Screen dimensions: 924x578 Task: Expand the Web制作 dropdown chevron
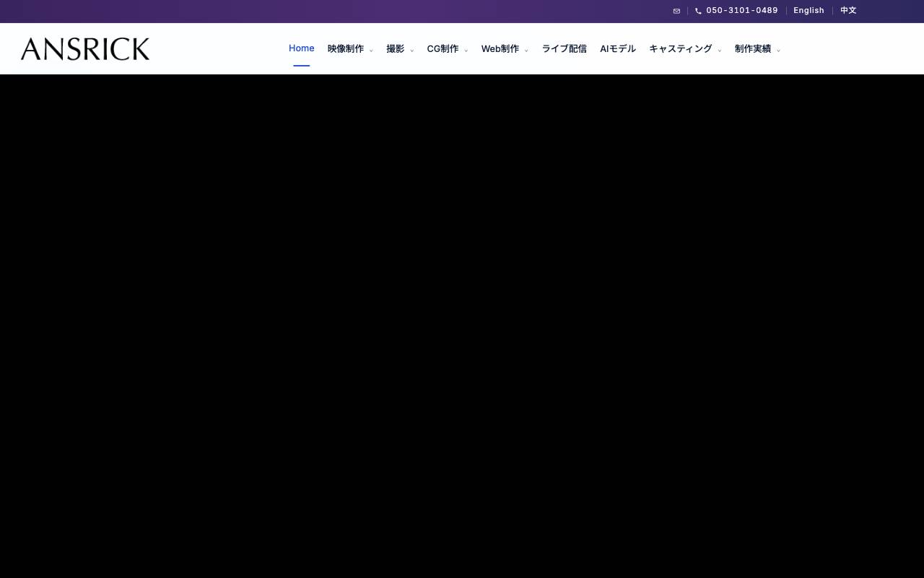(x=526, y=51)
